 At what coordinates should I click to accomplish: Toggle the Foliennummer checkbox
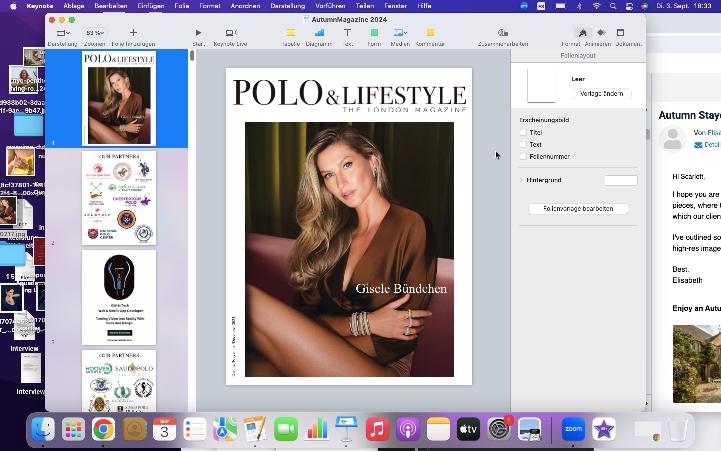tap(523, 156)
